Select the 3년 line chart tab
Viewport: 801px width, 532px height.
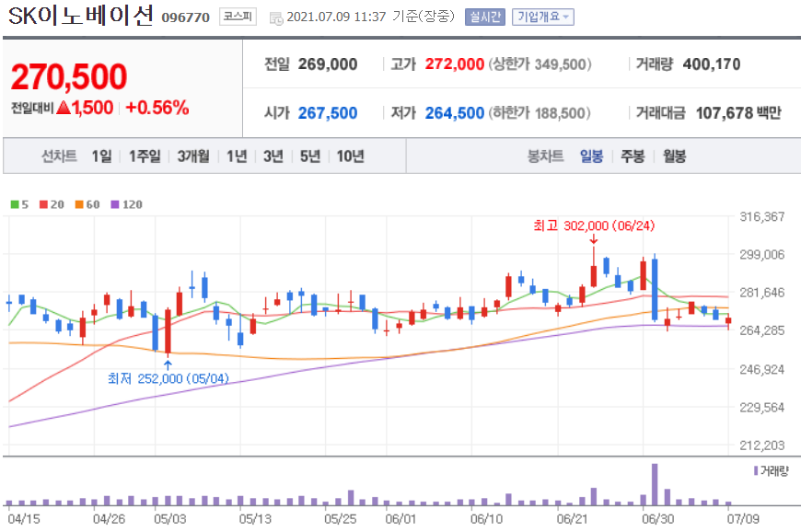pyautogui.click(x=273, y=156)
